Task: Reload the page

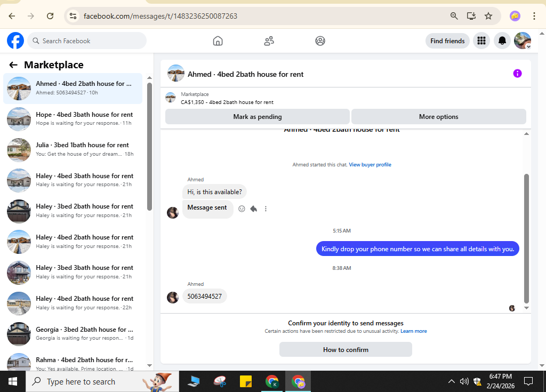Action: click(50, 16)
